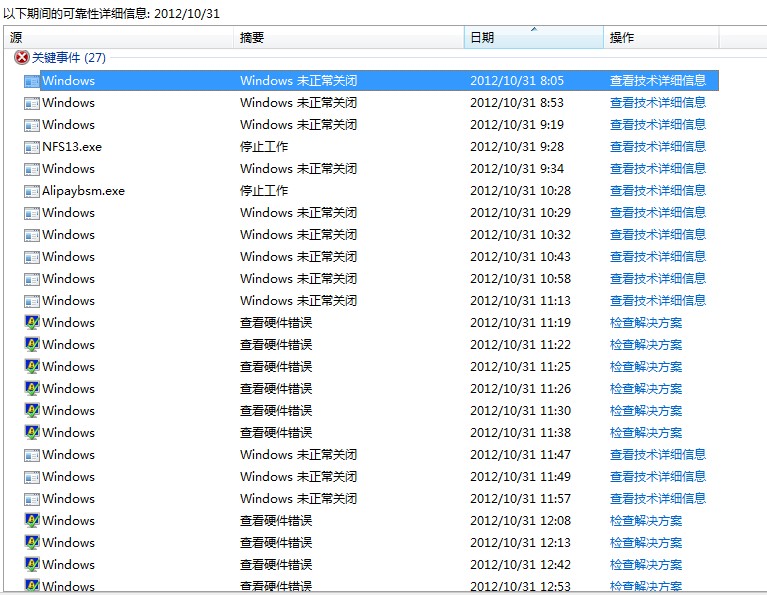Image resolution: width=767 pixels, height=595 pixels.
Task: Click the icon for the 10:32 Windows event
Action: (32, 235)
